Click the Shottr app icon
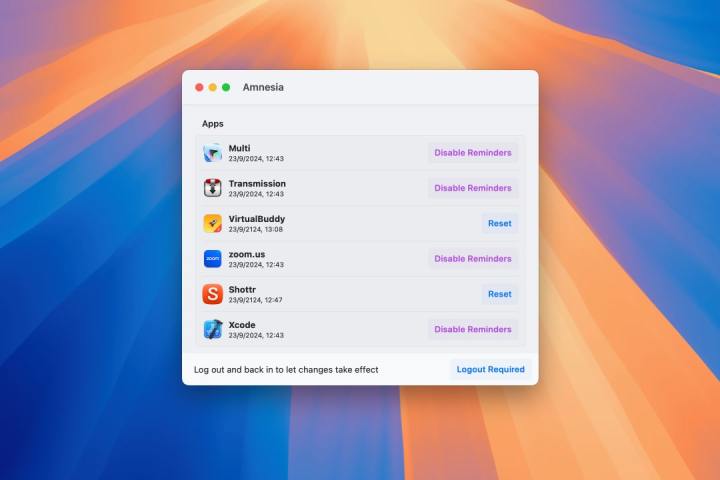720x480 pixels. [x=213, y=294]
